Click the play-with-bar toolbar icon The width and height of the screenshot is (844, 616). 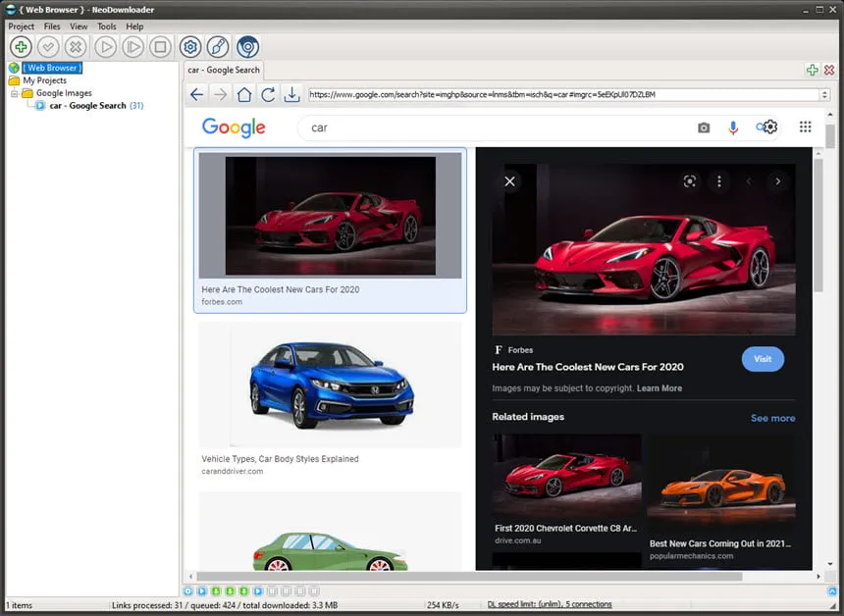[132, 47]
